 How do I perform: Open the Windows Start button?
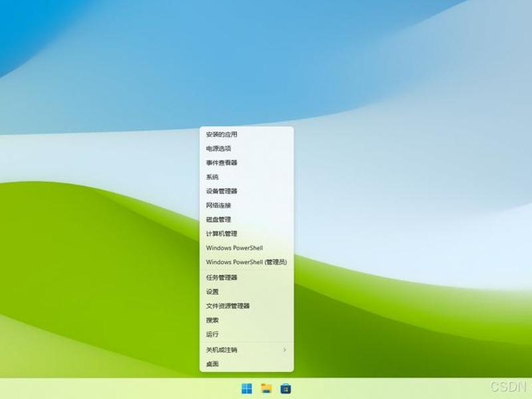tap(247, 388)
